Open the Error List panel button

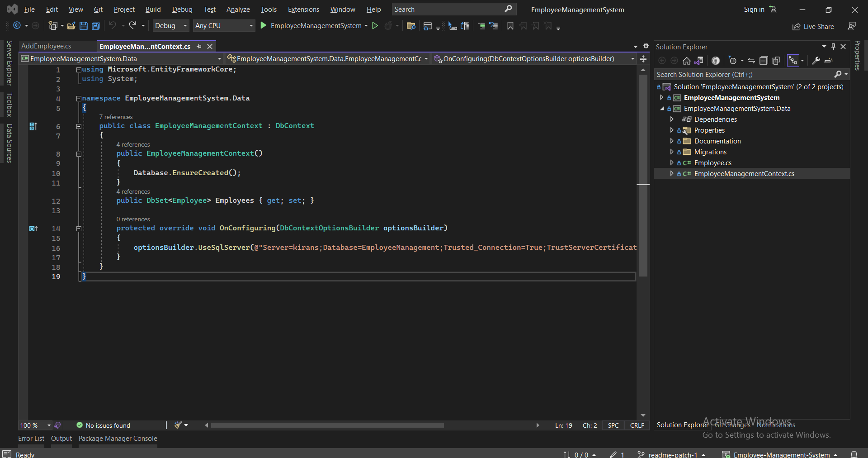(31, 439)
